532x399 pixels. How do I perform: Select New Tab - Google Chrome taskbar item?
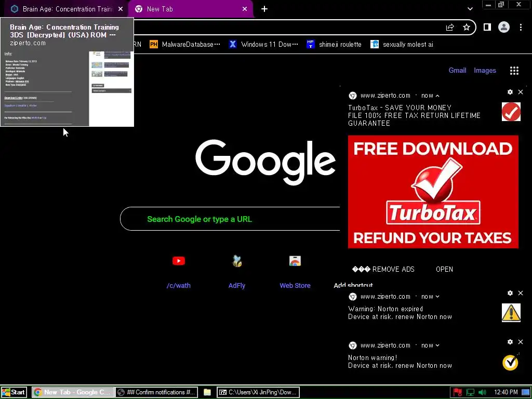73,392
